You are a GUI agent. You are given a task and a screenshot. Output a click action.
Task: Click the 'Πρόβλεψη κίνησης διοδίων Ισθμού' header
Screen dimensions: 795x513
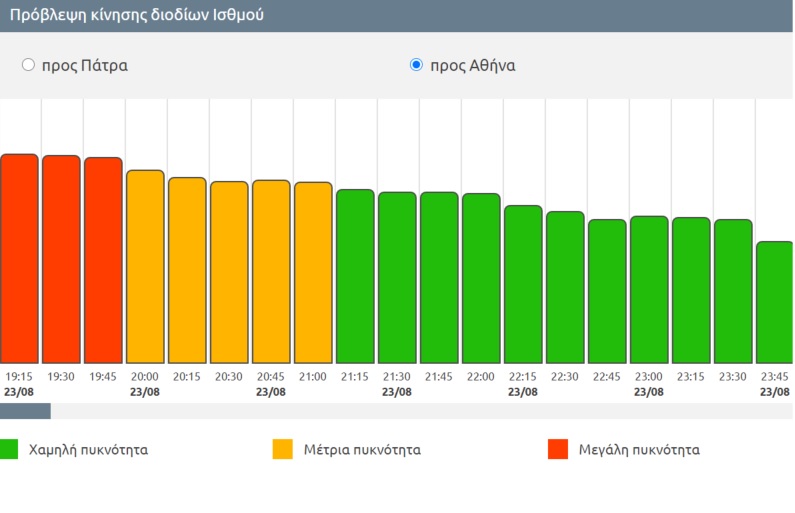(137, 16)
